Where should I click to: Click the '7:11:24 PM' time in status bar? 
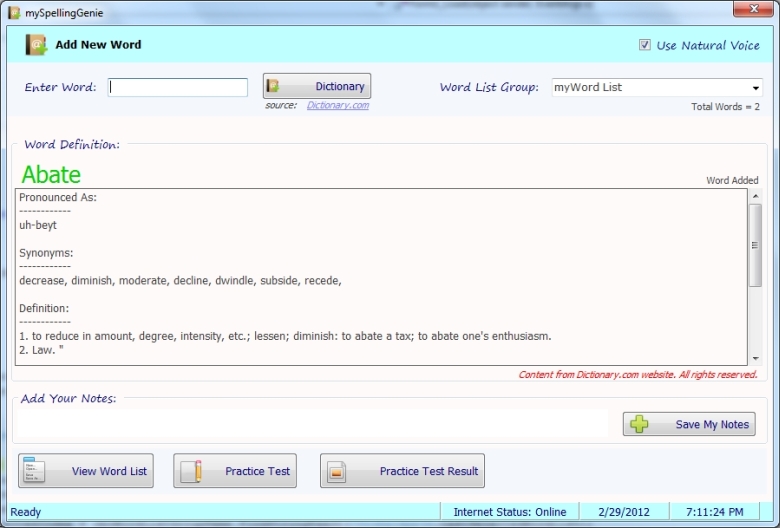point(714,512)
